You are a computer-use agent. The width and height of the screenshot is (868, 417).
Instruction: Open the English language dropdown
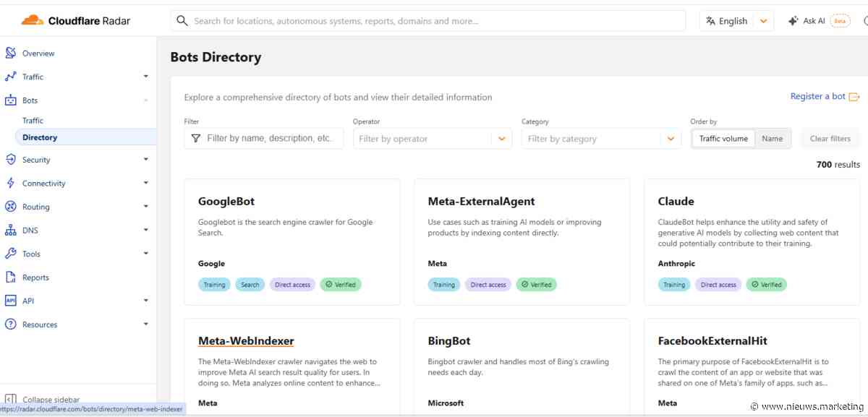[x=763, y=21]
